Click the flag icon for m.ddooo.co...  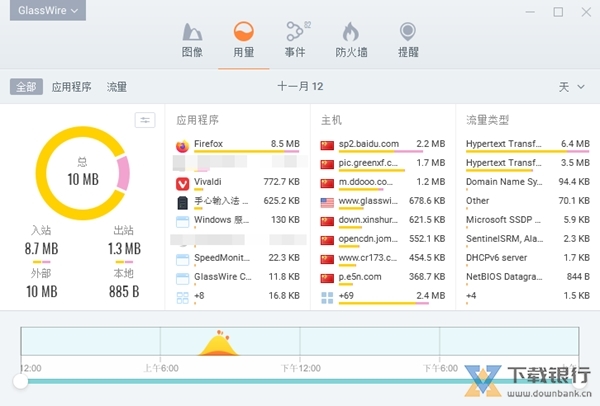(x=327, y=183)
